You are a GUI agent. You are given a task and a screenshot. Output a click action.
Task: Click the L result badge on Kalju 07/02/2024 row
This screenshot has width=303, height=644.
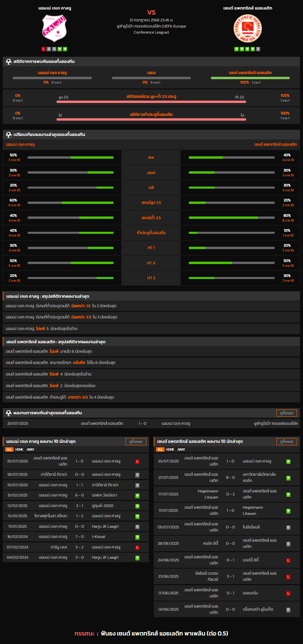click(x=137, y=547)
